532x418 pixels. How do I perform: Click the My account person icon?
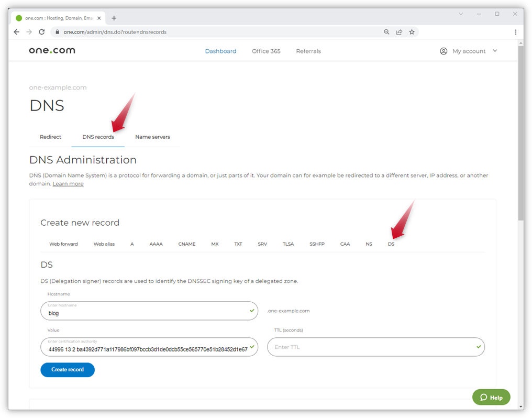(444, 51)
